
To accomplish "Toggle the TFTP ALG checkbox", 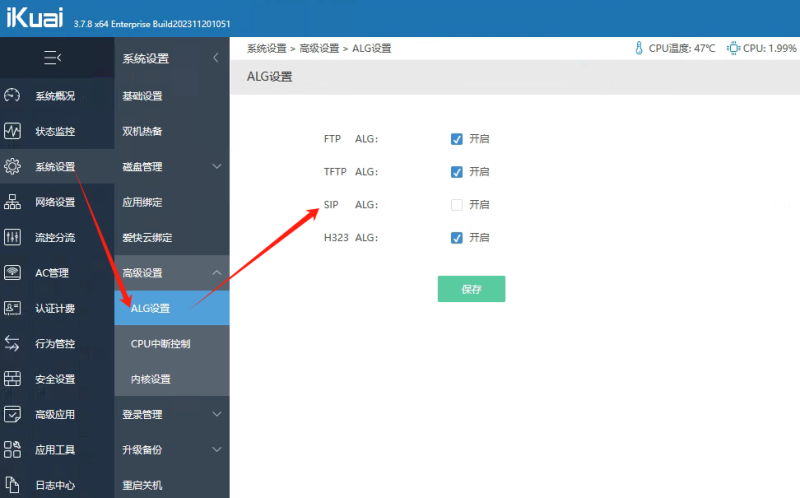I will pos(457,172).
